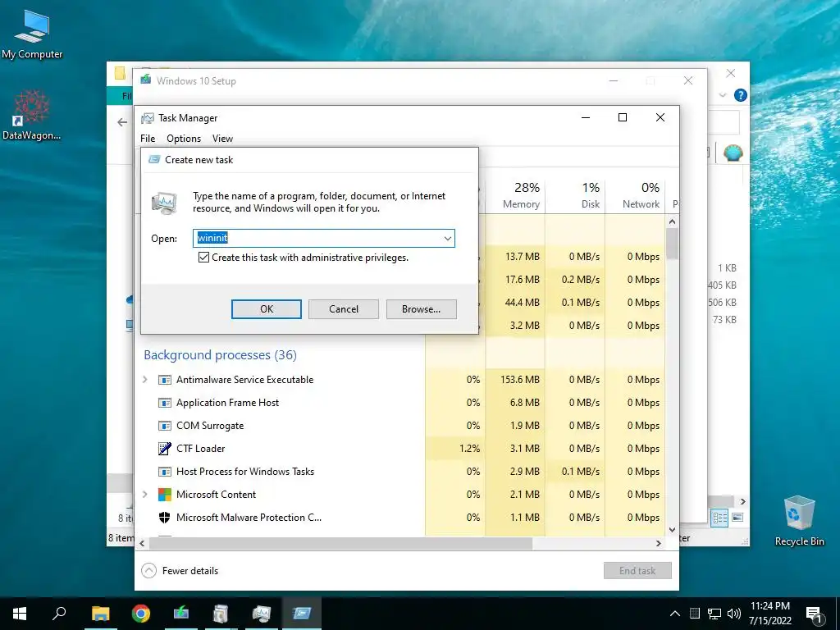840x630 pixels.
Task: Click Task Manager vertical scrollbar thumb
Action: pos(673,244)
